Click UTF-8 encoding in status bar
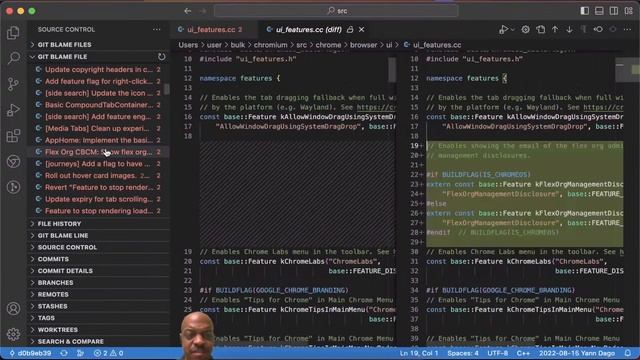The image size is (640, 360). click(498, 353)
